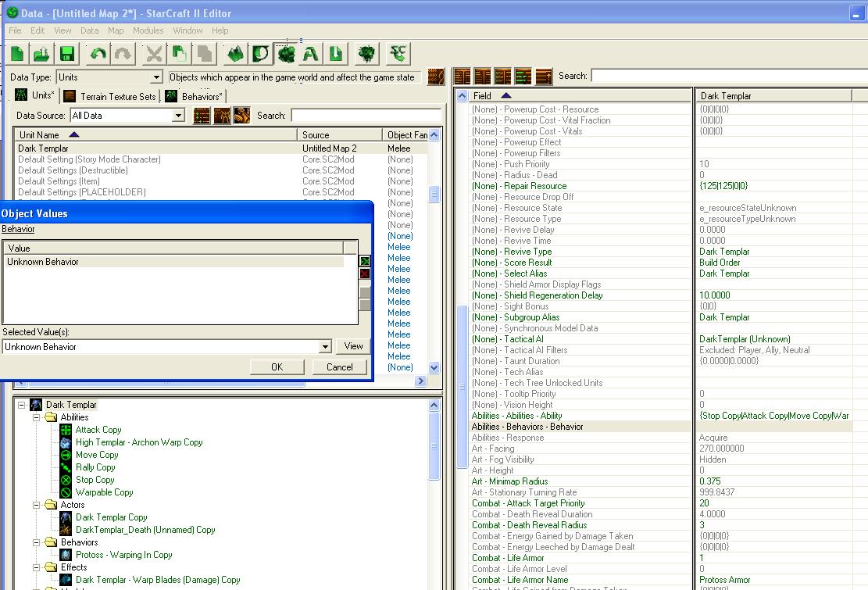Toggle arrow field view icon before right Search

544,77
